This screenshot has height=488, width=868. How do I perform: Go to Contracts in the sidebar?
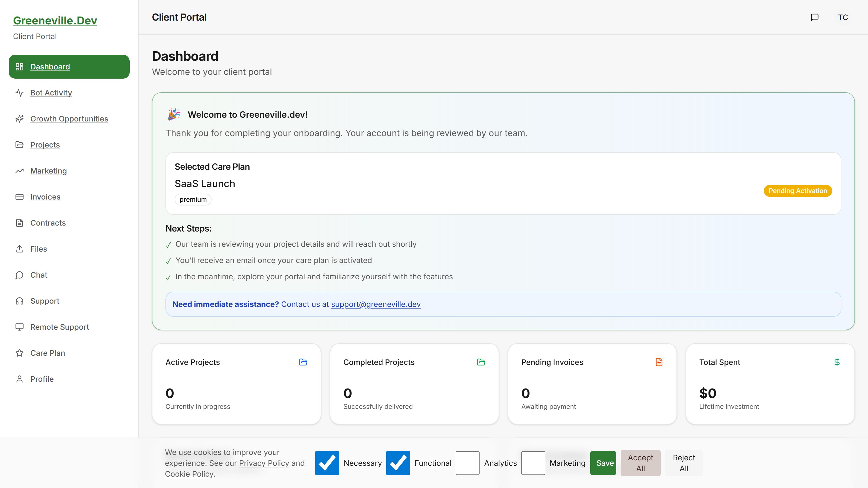click(48, 223)
